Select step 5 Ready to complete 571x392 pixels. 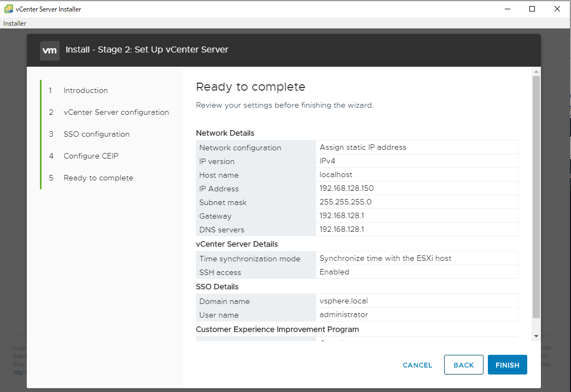point(98,178)
